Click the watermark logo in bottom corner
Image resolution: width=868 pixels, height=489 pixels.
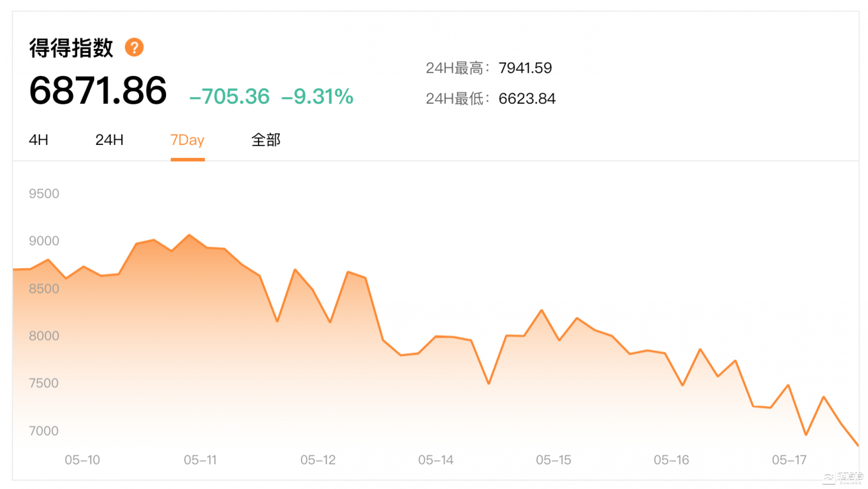[x=844, y=478]
